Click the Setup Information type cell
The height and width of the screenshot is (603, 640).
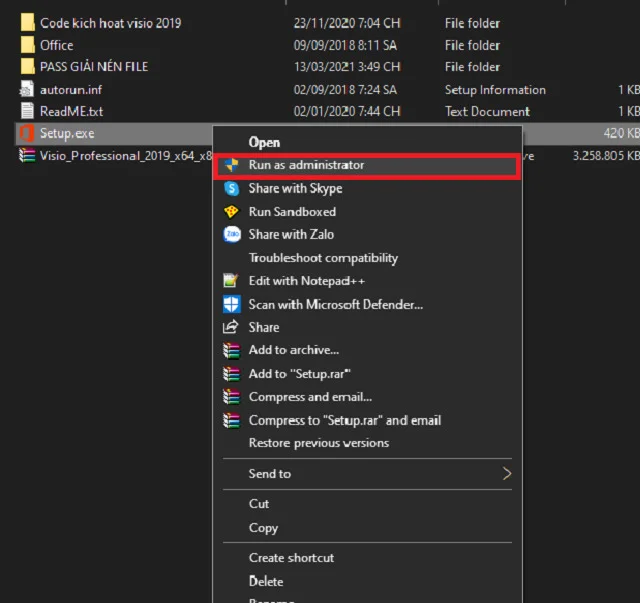[x=495, y=89]
